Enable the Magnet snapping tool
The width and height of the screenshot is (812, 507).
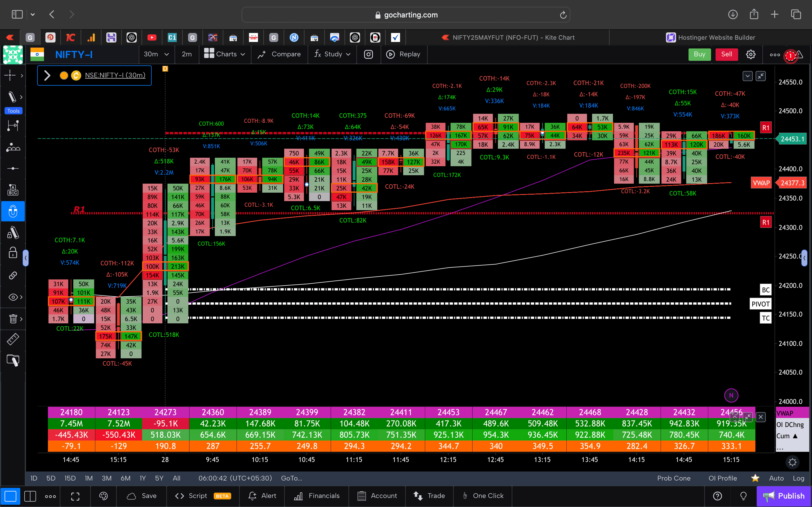(x=13, y=211)
